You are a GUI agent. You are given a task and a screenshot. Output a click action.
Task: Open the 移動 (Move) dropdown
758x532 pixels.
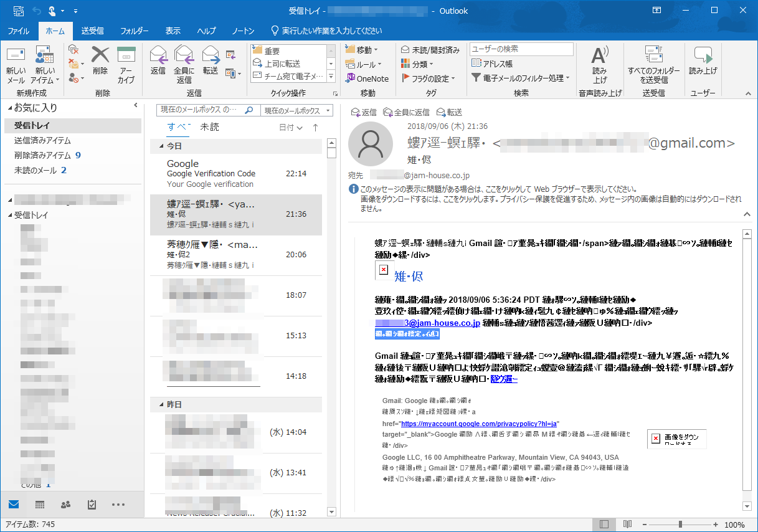pos(362,49)
